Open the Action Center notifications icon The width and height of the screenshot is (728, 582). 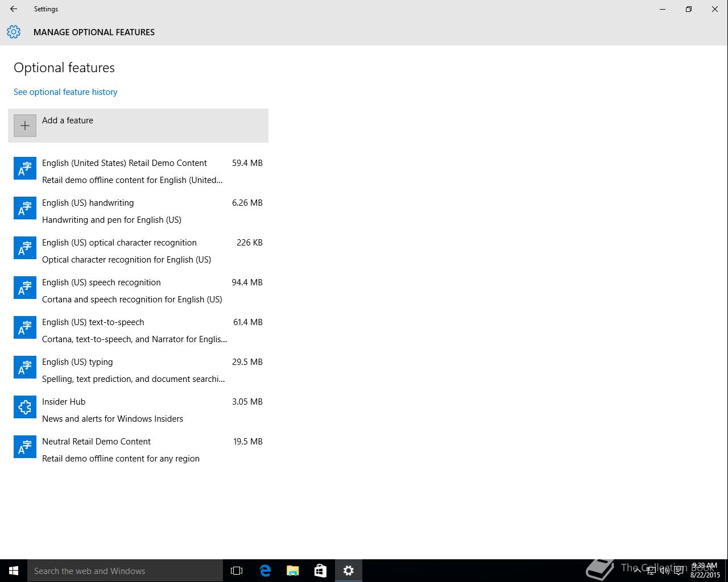click(x=679, y=571)
